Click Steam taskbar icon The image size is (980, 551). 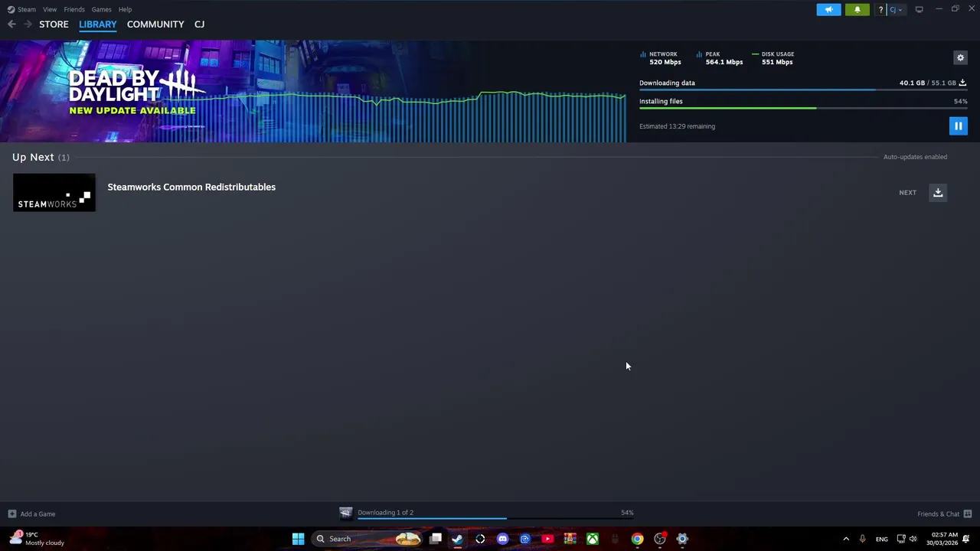pyautogui.click(x=457, y=539)
